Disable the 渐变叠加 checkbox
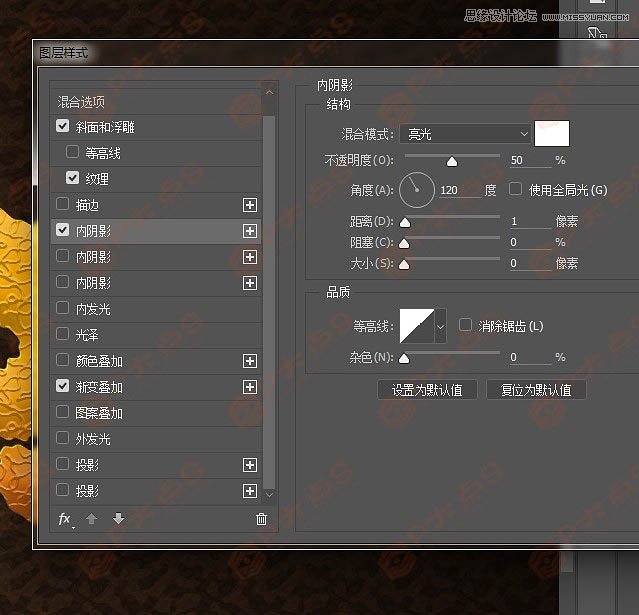Viewport: 639px width, 615px height. point(62,386)
